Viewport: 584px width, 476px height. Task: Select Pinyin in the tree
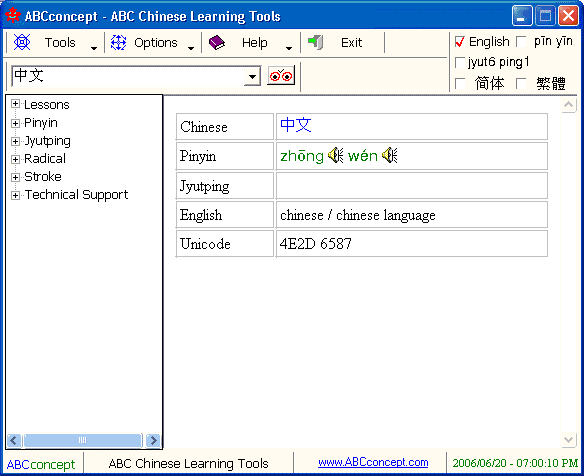pyautogui.click(x=41, y=123)
